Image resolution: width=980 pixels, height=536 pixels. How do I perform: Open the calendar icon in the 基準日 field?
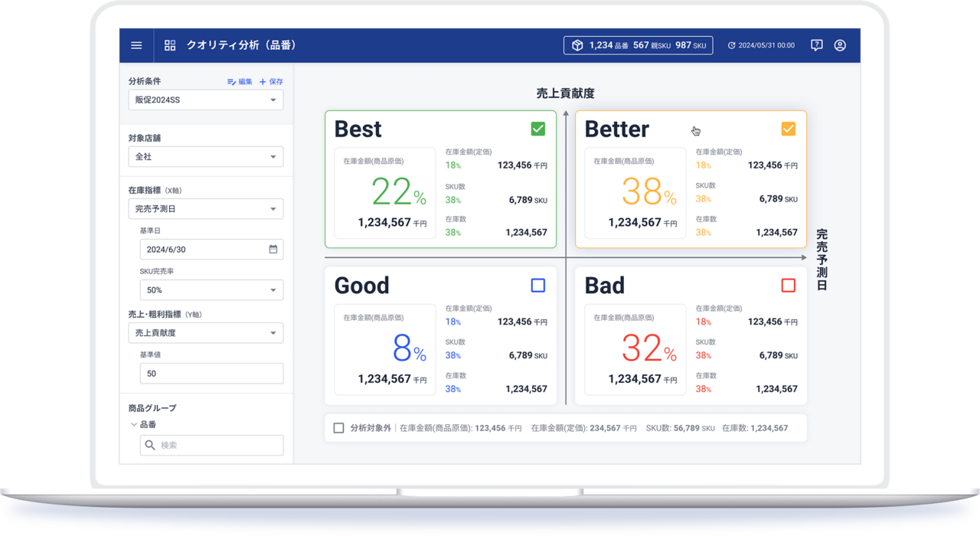pyautogui.click(x=273, y=249)
